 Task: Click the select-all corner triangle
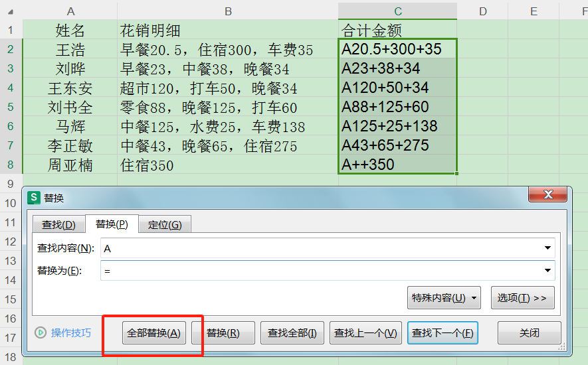click(11, 12)
